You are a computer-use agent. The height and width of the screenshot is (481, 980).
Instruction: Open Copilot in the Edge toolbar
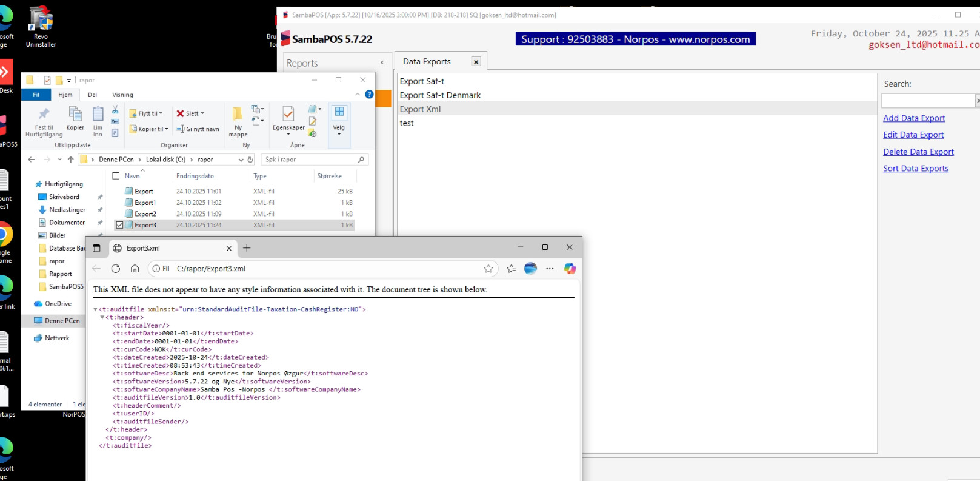coord(570,269)
